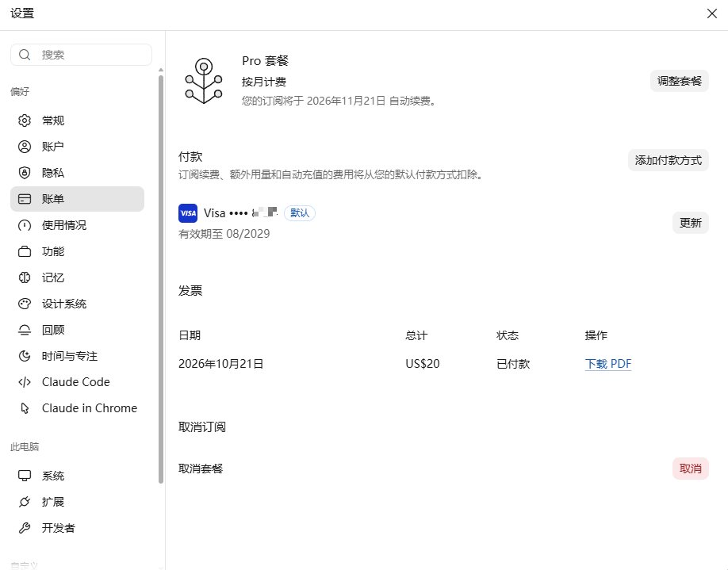The image size is (728, 570).
Task: Open Claude in Chrome settings
Action: [x=77, y=408]
